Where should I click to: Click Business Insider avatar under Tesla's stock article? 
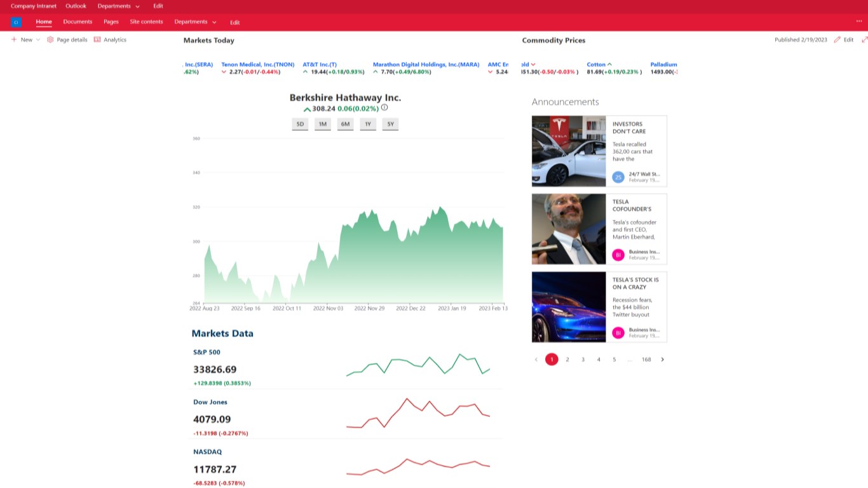click(618, 332)
